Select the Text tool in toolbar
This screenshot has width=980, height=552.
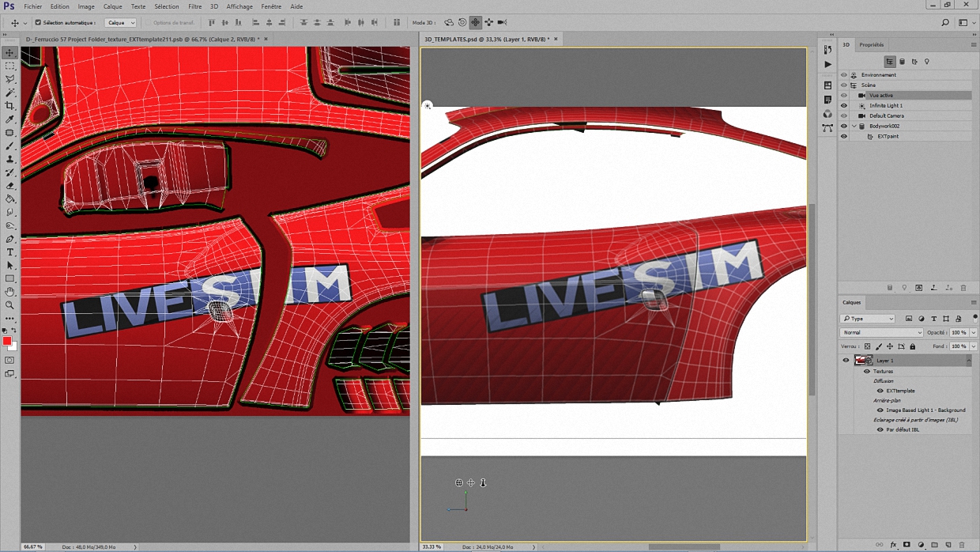(10, 252)
